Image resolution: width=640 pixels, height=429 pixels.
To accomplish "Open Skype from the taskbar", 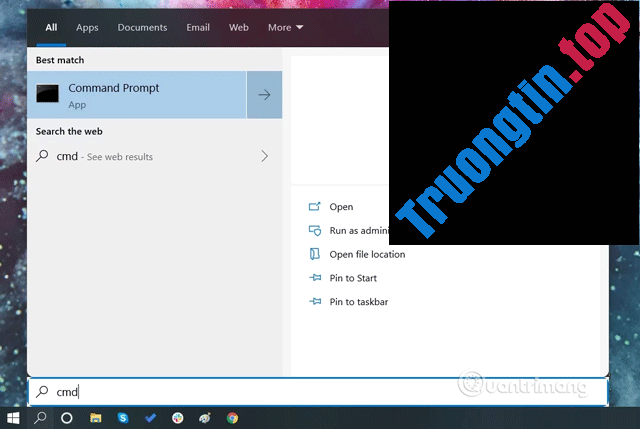I will click(x=123, y=418).
